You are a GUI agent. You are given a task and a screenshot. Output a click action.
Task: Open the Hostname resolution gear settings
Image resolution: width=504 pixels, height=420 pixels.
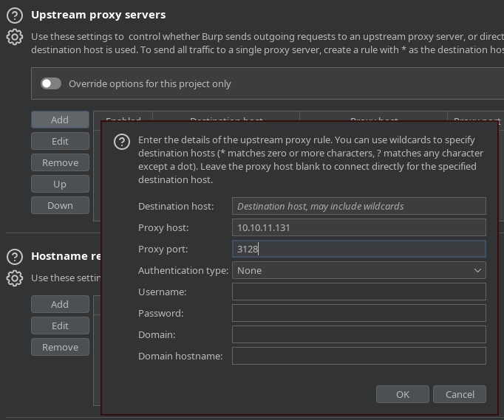15,278
